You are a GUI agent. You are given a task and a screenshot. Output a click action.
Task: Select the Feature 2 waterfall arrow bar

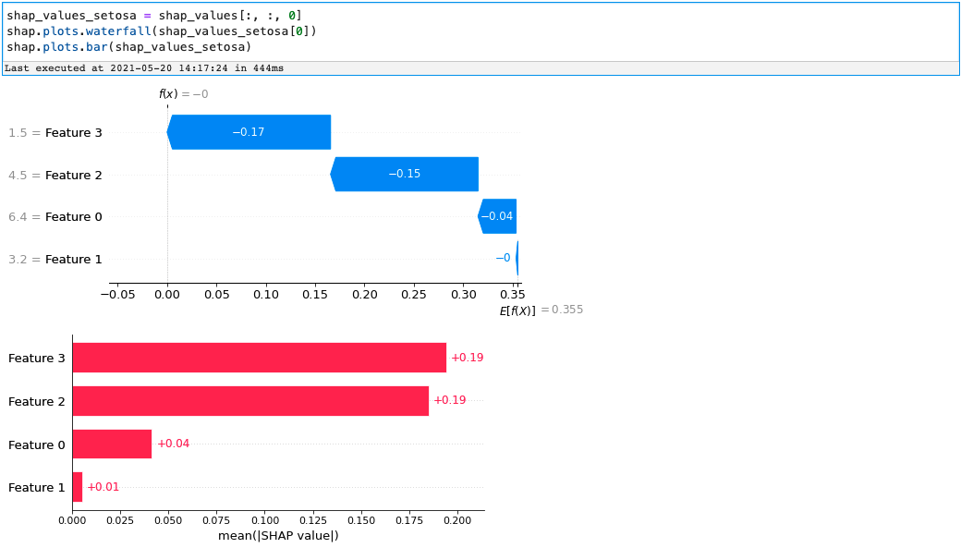402,174
